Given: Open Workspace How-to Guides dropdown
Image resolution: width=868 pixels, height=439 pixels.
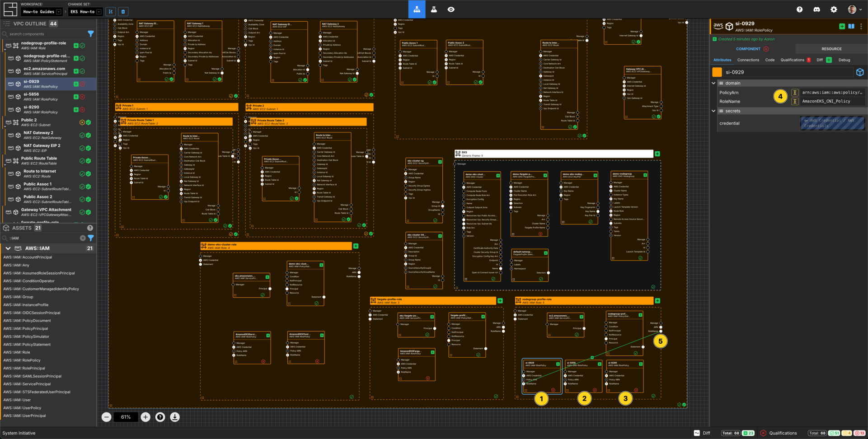Looking at the screenshot, I should (42, 12).
